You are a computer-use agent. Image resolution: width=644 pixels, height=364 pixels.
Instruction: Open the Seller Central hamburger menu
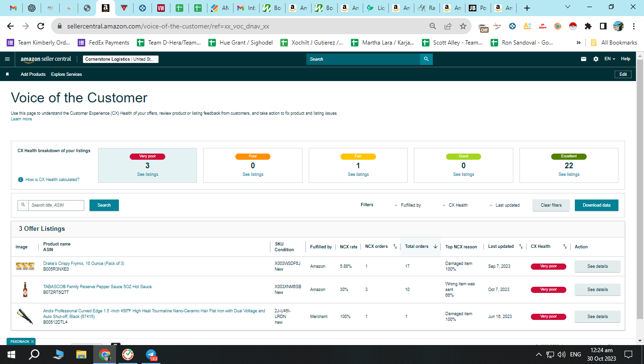click(7, 59)
